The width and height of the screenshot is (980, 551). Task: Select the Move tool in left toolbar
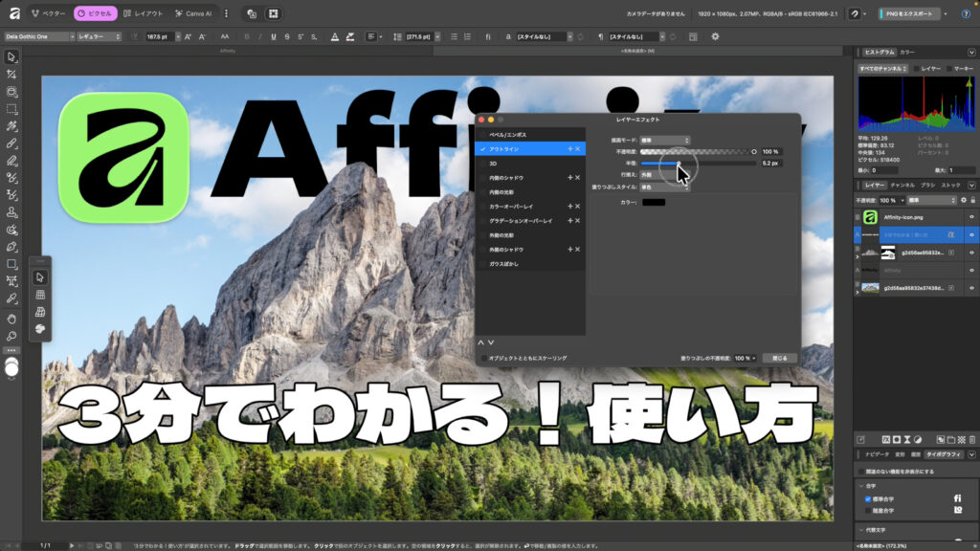[x=11, y=56]
